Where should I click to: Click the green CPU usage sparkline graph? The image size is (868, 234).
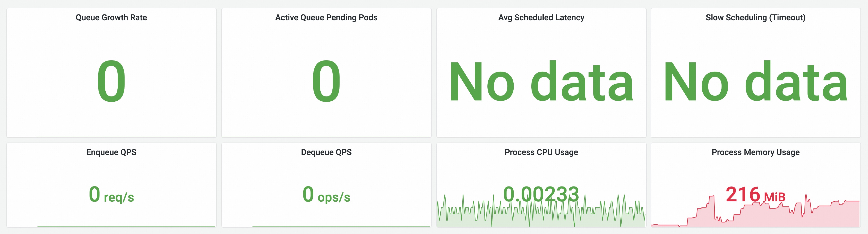click(472, 212)
